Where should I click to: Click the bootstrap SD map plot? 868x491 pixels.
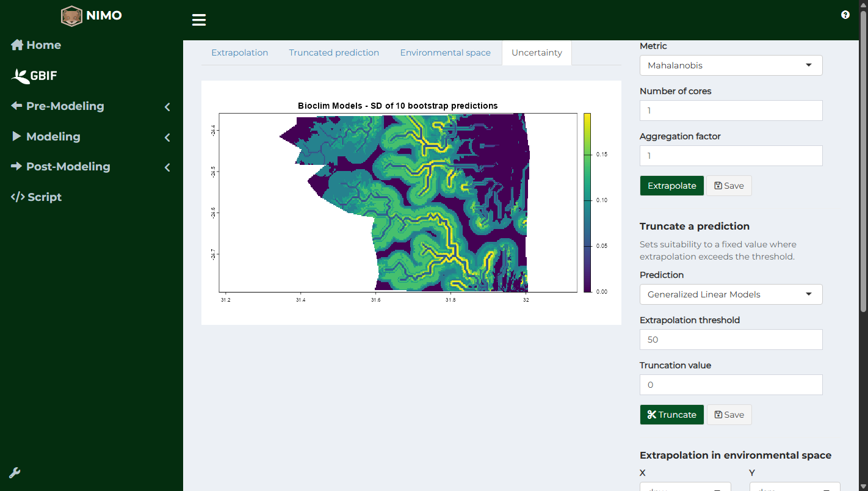coord(398,203)
